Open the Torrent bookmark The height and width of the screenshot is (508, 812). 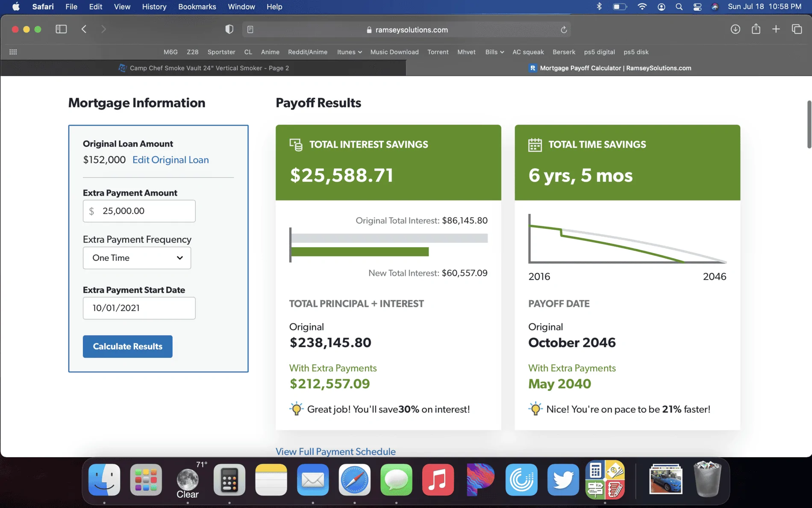[438, 52]
